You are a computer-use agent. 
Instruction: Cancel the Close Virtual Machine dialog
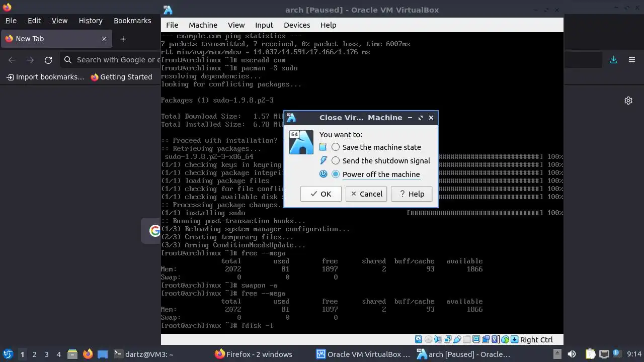click(366, 194)
